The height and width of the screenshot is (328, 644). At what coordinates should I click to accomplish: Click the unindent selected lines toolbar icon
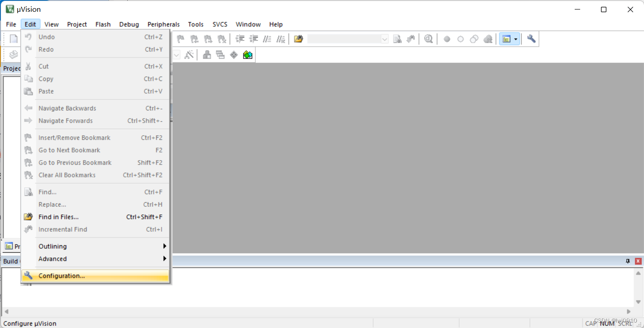pyautogui.click(x=254, y=39)
